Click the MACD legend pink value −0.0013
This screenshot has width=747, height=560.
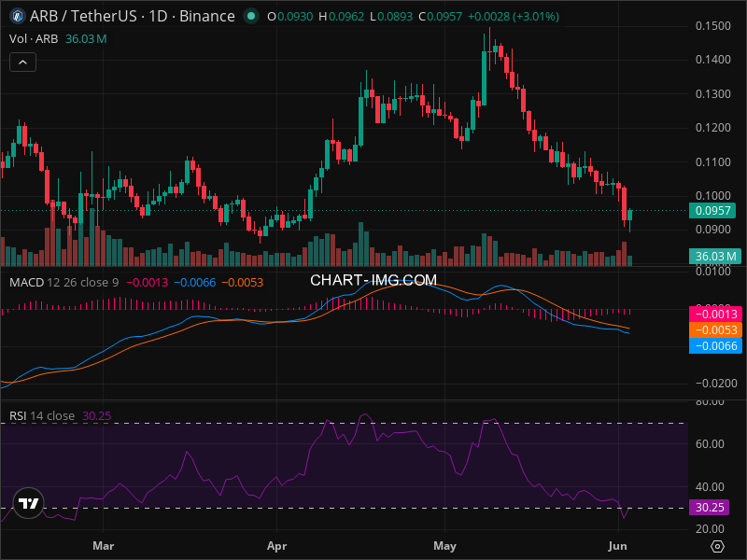pyautogui.click(x=148, y=283)
